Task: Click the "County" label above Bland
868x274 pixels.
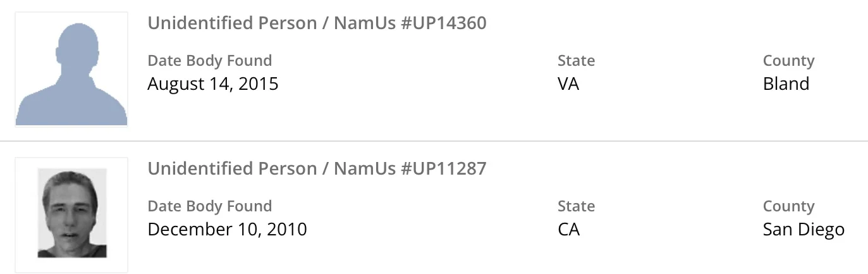Action: (788, 61)
